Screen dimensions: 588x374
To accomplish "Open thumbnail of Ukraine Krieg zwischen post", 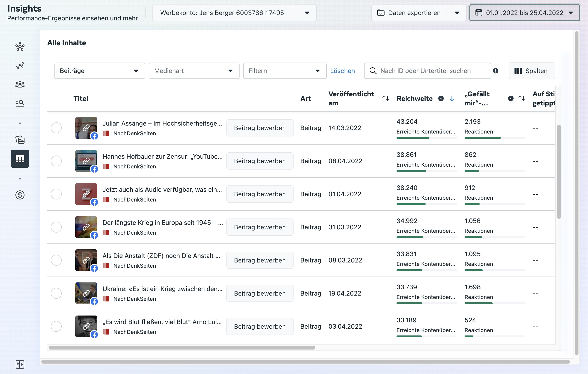I will [x=86, y=293].
